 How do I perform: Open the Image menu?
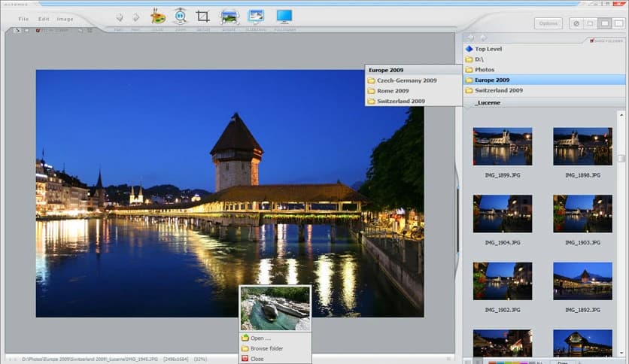(65, 19)
